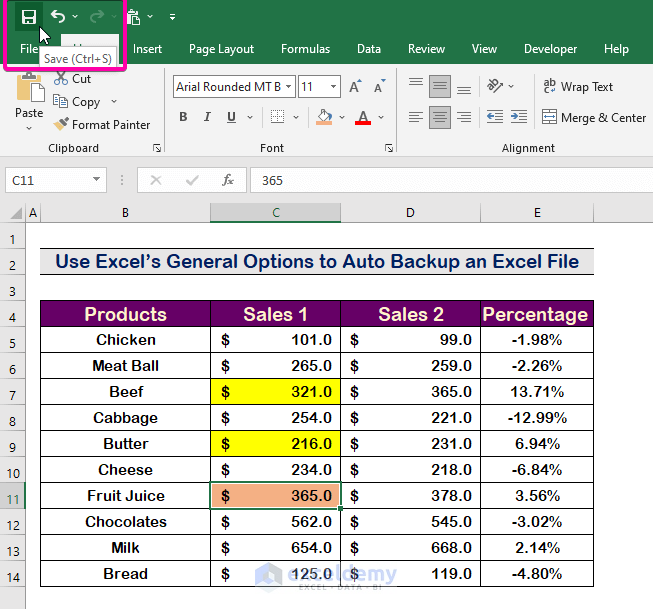
Task: Click the Merge & Center button
Action: pos(594,117)
